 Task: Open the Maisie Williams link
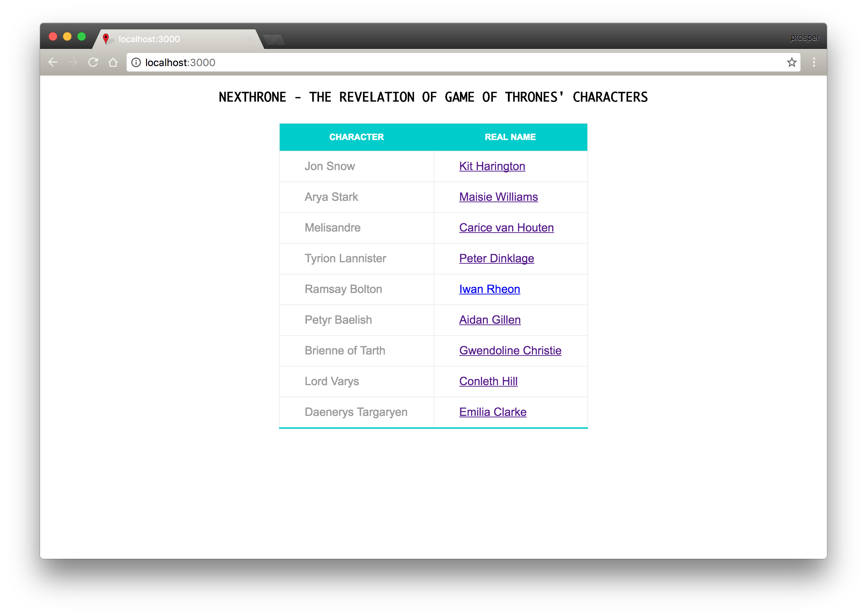pyautogui.click(x=498, y=197)
